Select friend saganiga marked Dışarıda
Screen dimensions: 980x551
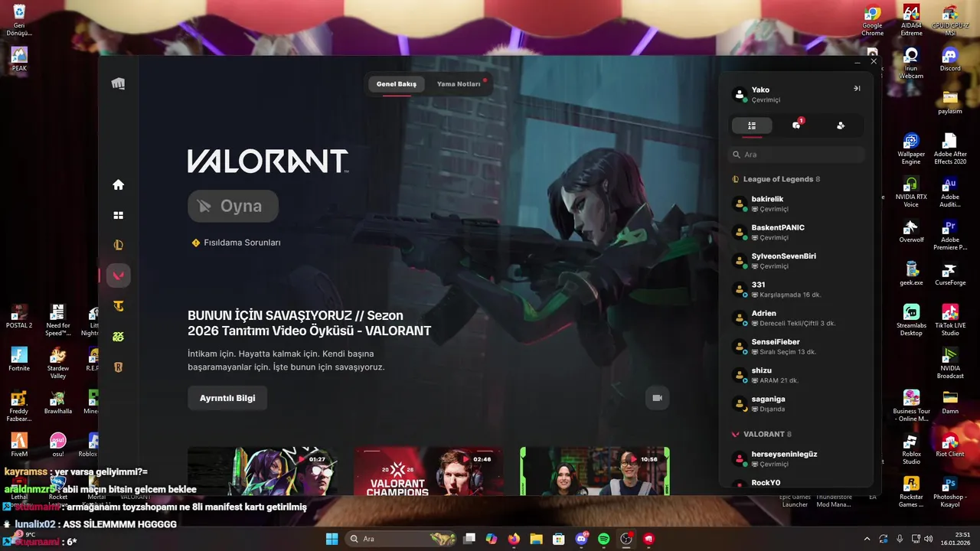click(796, 403)
